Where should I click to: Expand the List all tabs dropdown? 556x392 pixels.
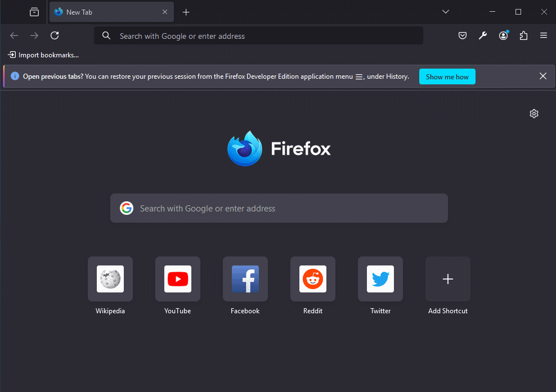(445, 12)
